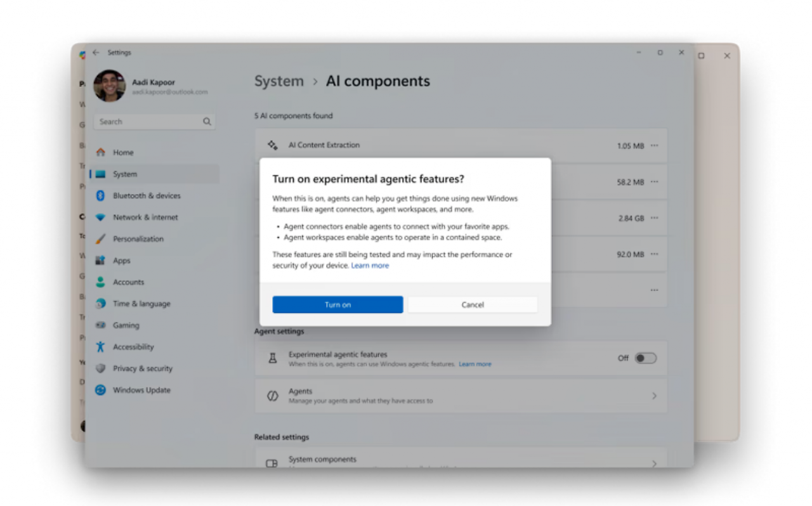Click the Agents row label
Image resolution: width=812 pixels, height=506 pixels.
click(300, 391)
